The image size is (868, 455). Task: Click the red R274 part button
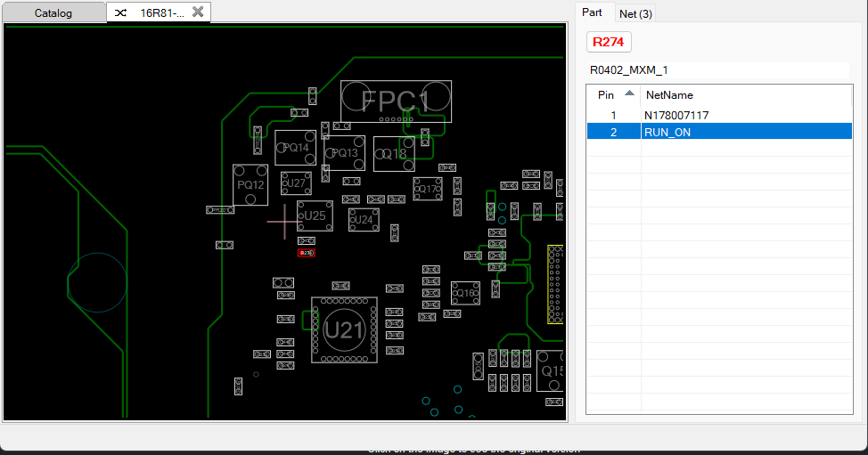coord(608,42)
